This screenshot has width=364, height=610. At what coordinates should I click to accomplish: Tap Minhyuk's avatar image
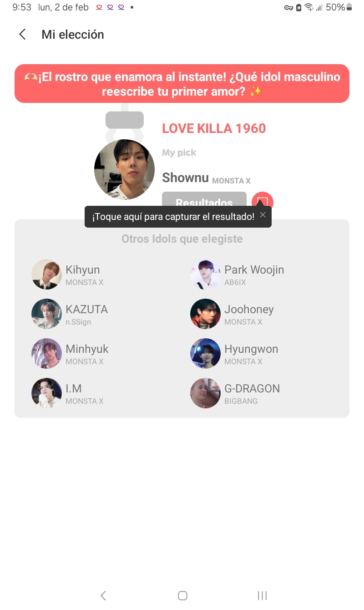(46, 353)
